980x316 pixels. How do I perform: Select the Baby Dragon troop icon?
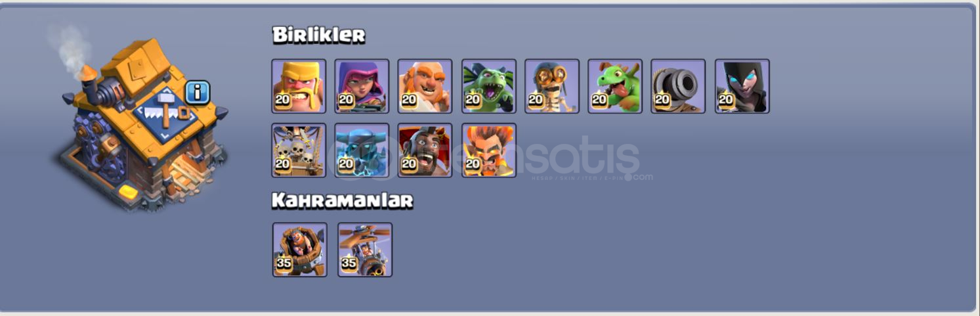pos(615,86)
